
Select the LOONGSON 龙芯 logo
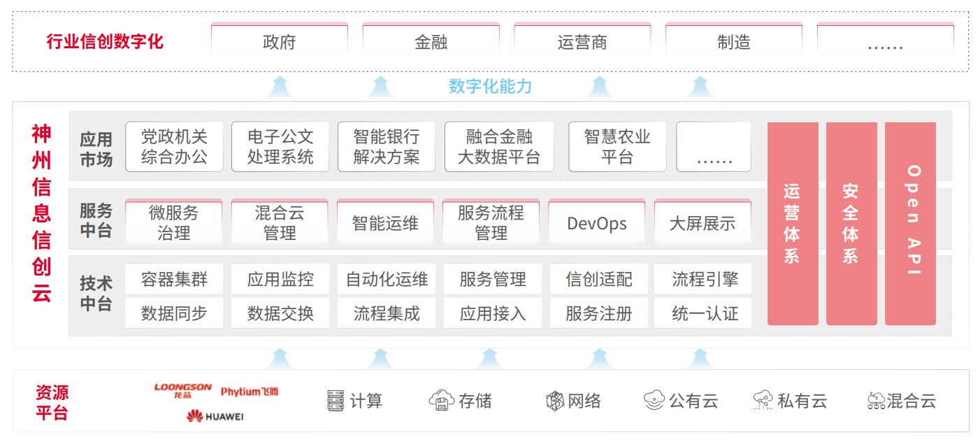[x=183, y=389]
